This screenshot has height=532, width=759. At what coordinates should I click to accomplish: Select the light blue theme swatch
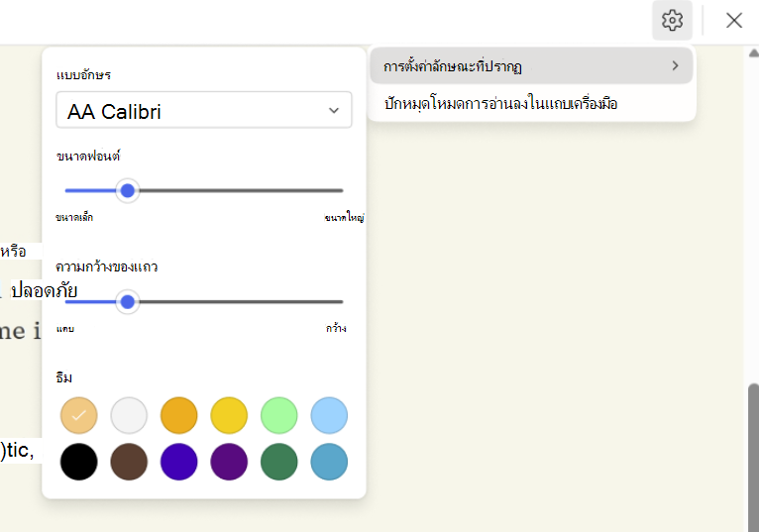click(329, 415)
